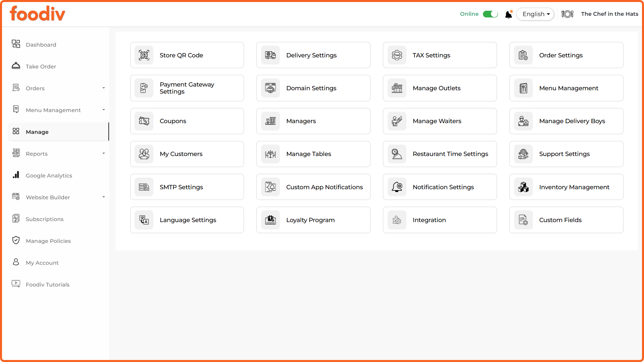Open the Inventory Management label
The height and width of the screenshot is (362, 644).
574,187
